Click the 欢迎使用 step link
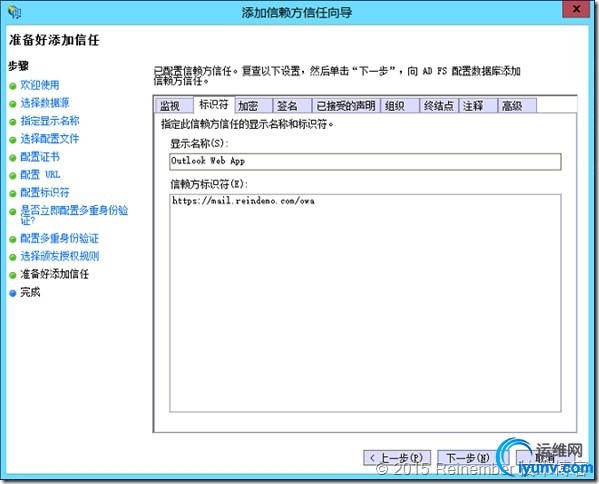This screenshot has height=484, width=599. pyautogui.click(x=40, y=85)
